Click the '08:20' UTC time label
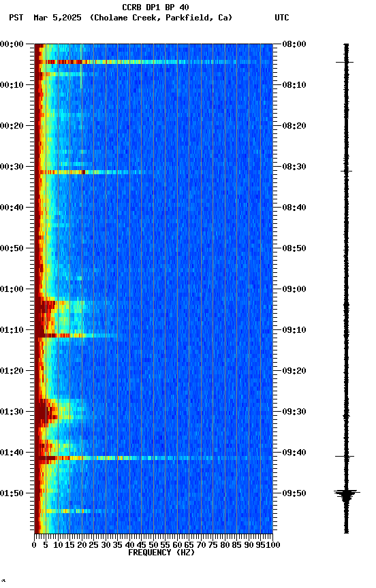The image size is (376, 588). (294, 126)
